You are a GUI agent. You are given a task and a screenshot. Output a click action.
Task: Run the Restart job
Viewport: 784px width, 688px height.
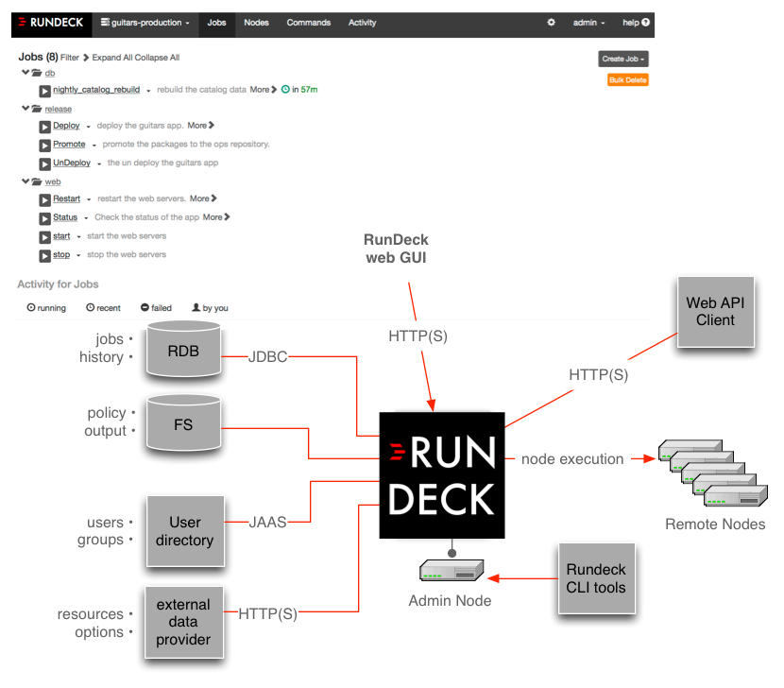[43, 198]
